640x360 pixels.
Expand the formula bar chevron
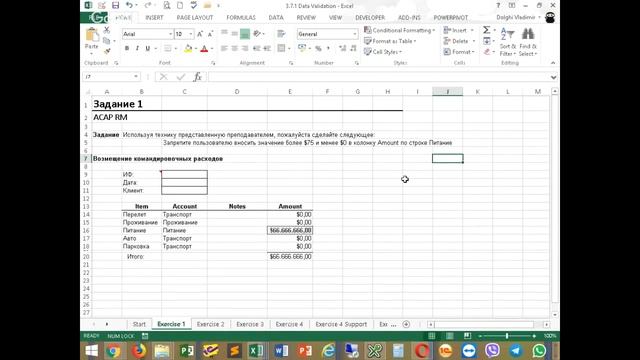point(553,77)
